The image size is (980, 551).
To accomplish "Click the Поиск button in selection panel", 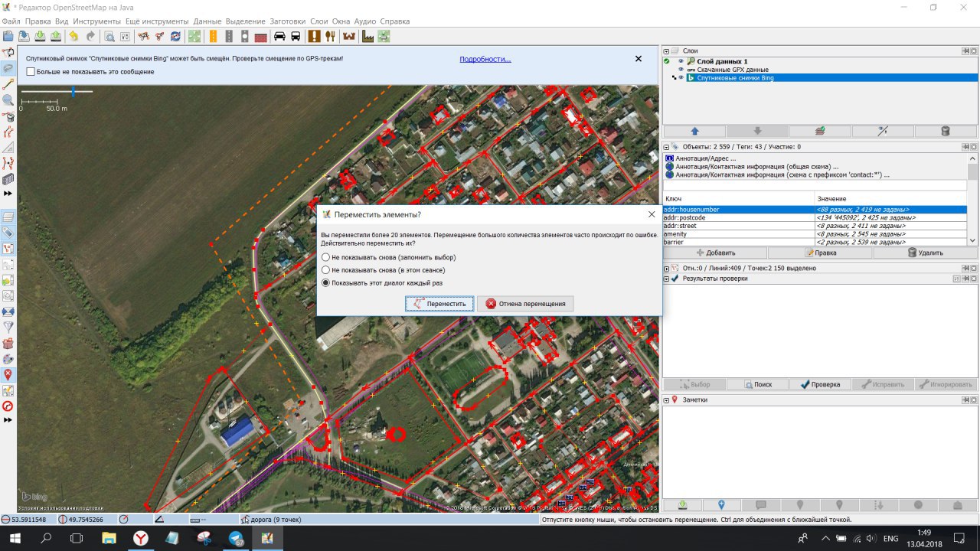I will tap(757, 384).
